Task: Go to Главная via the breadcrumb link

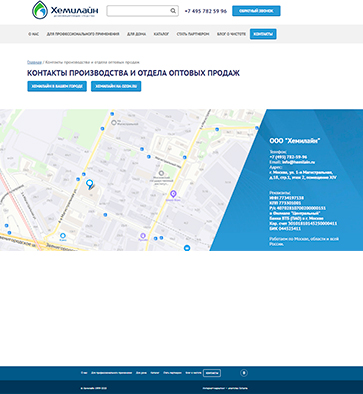Action: coord(34,62)
